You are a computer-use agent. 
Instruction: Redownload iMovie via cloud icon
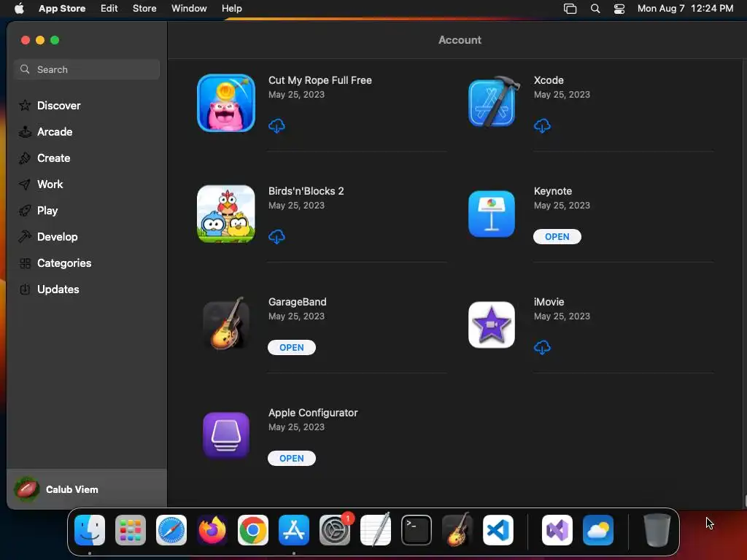542,348
